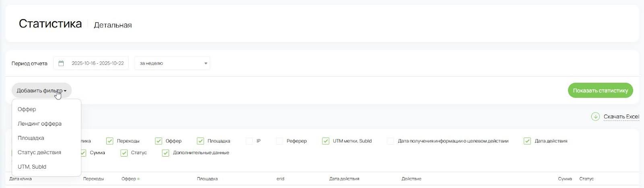
Task: Toggle 'UTM метки, SubId' checkbox
Action: pyautogui.click(x=326, y=141)
